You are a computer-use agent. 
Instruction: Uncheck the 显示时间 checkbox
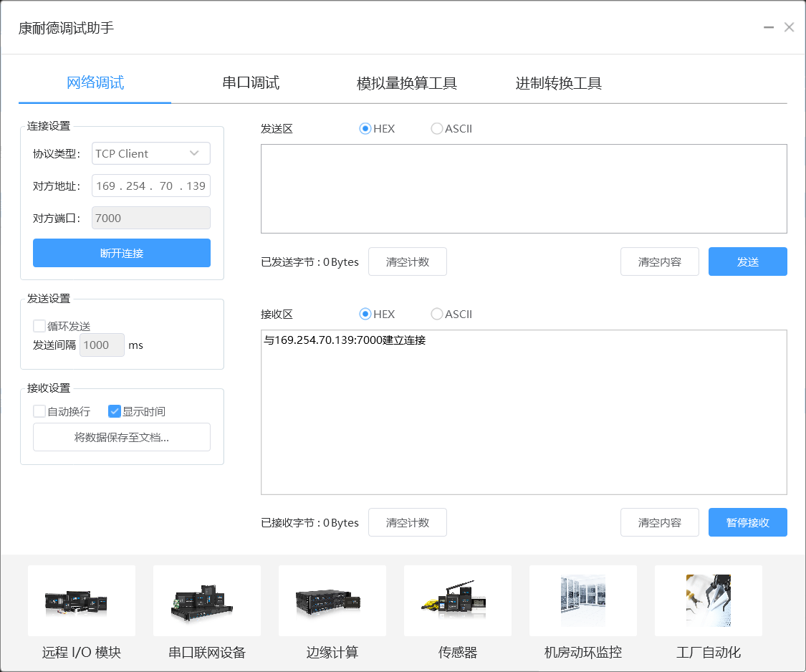(x=114, y=411)
